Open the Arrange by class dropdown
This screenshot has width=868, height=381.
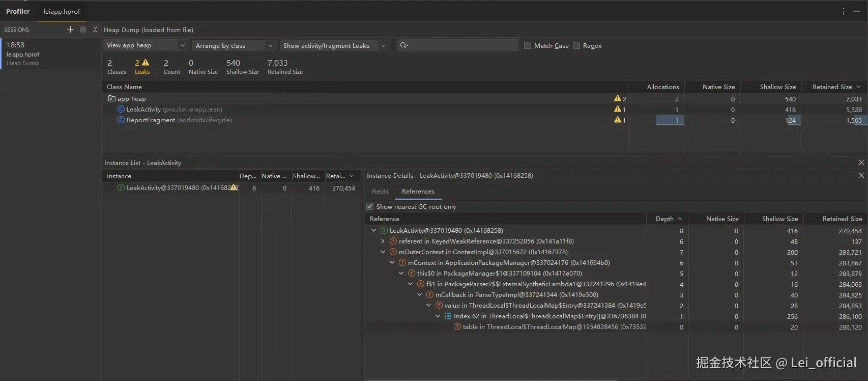click(234, 45)
